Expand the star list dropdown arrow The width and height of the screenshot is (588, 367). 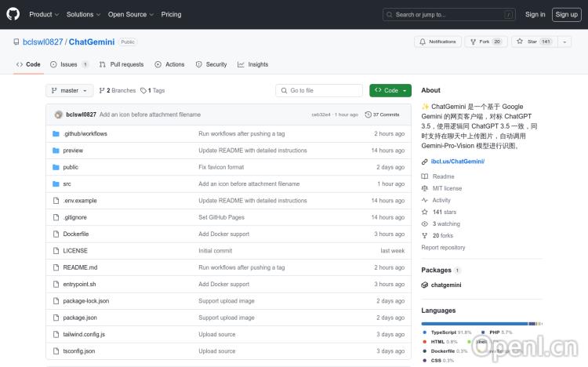565,42
